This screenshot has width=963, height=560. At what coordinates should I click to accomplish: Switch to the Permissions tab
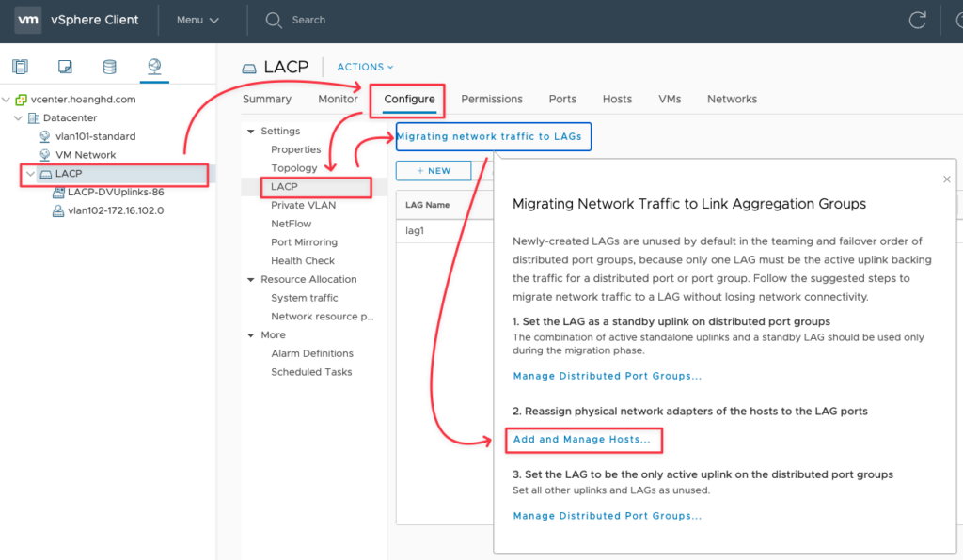491,99
